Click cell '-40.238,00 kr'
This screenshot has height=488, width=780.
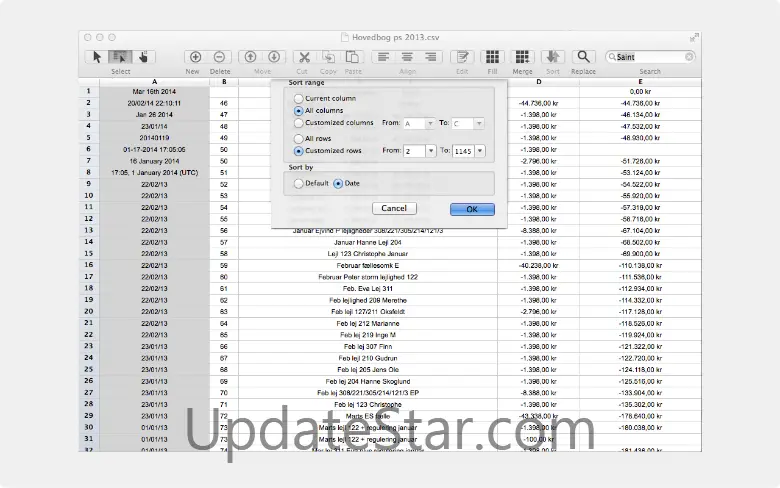click(539, 266)
